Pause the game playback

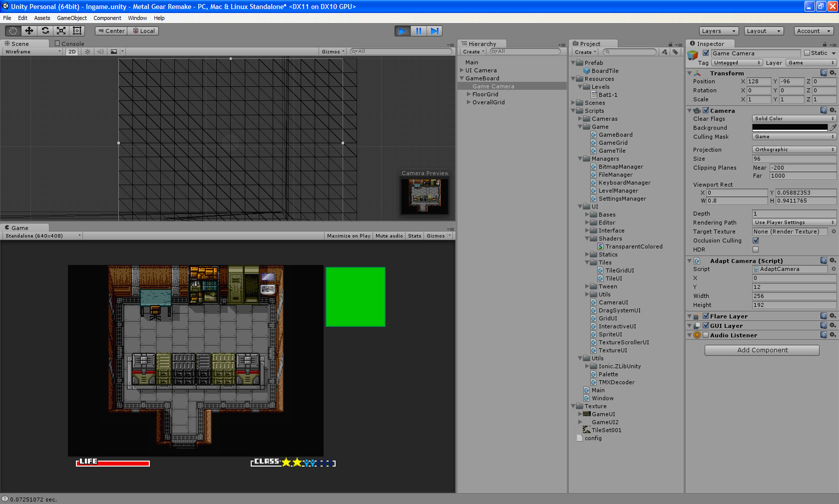(419, 31)
